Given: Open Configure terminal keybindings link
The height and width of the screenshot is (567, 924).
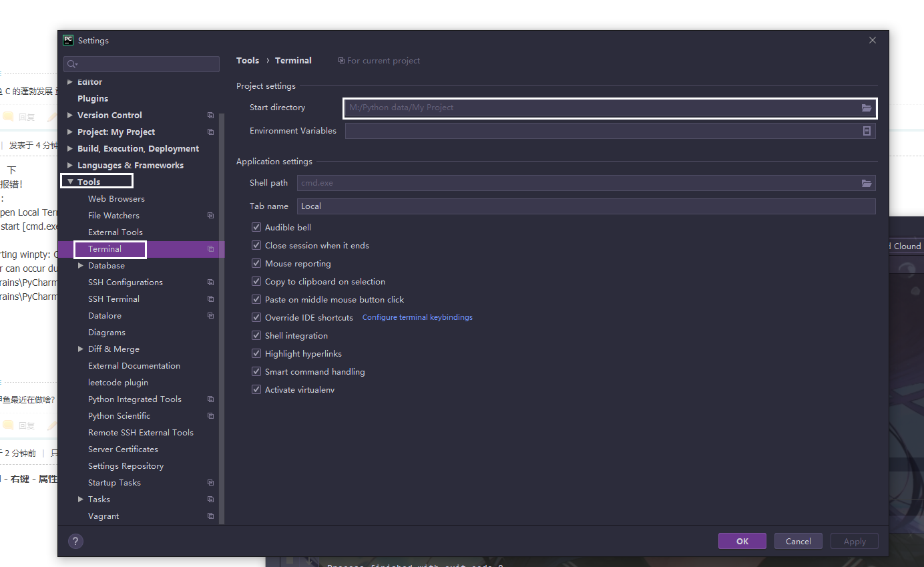Looking at the screenshot, I should coord(417,317).
